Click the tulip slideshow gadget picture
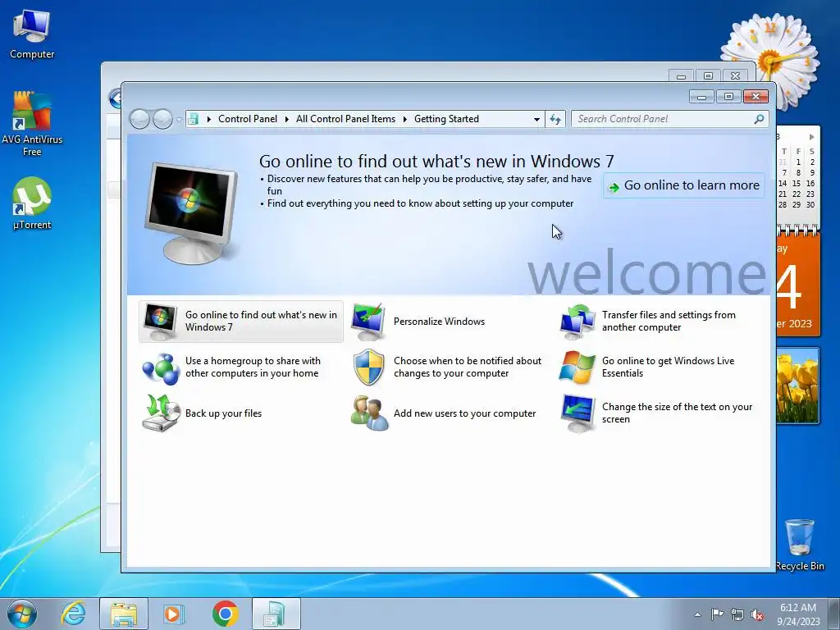Screen dimensions: 840x630 (x=797, y=386)
